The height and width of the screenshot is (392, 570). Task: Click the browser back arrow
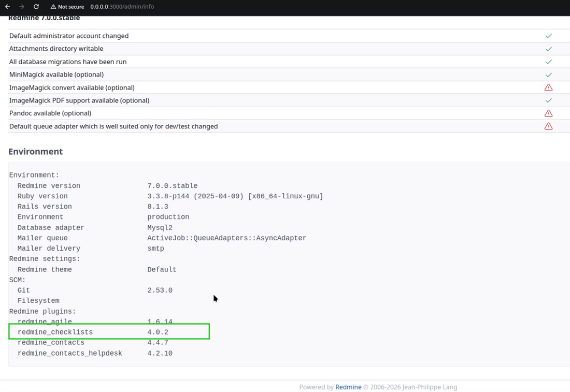click(7, 7)
